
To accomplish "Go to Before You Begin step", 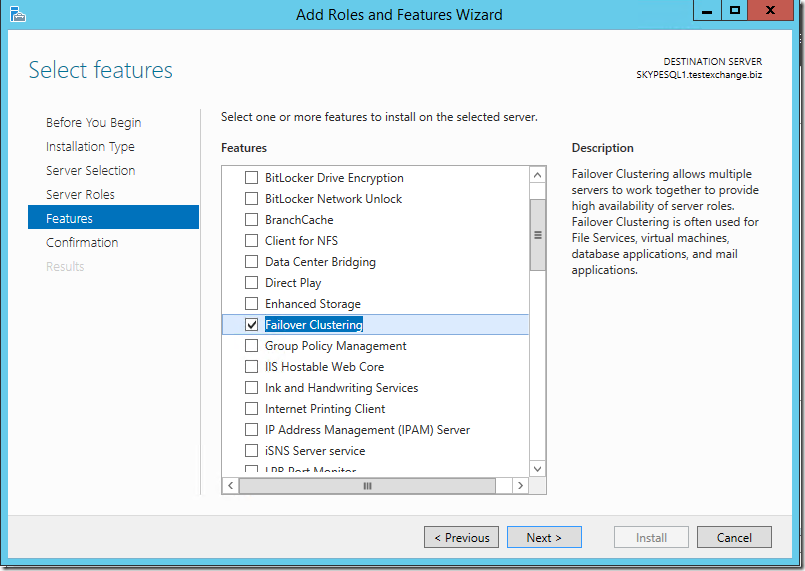I will pos(93,123).
